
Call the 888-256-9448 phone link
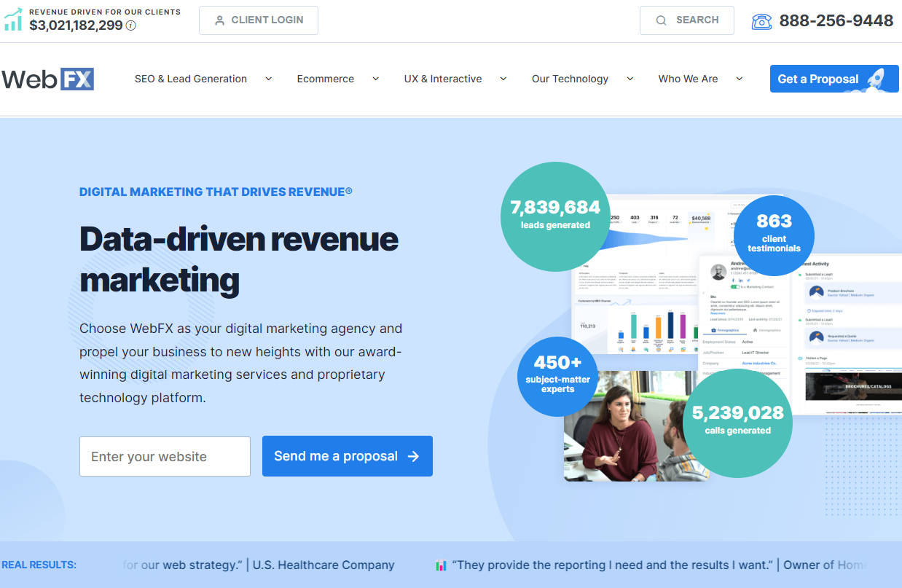pyautogui.click(x=836, y=20)
